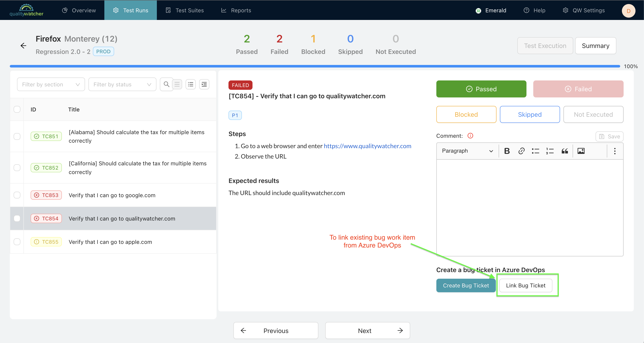The width and height of the screenshot is (644, 343).
Task: Click Create Bug Ticket button
Action: 466,285
